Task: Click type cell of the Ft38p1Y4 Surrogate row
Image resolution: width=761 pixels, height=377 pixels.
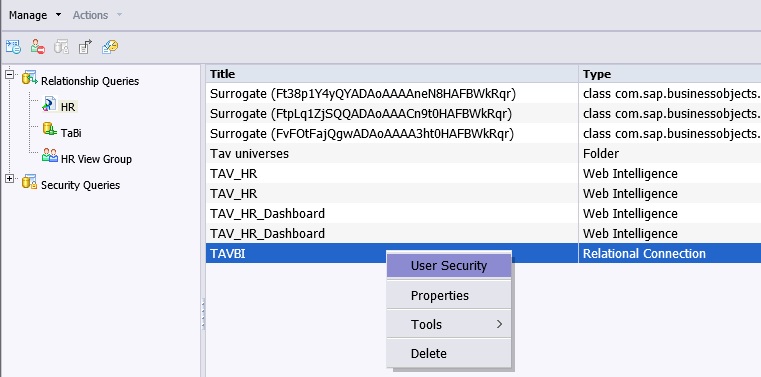Action: coord(670,93)
